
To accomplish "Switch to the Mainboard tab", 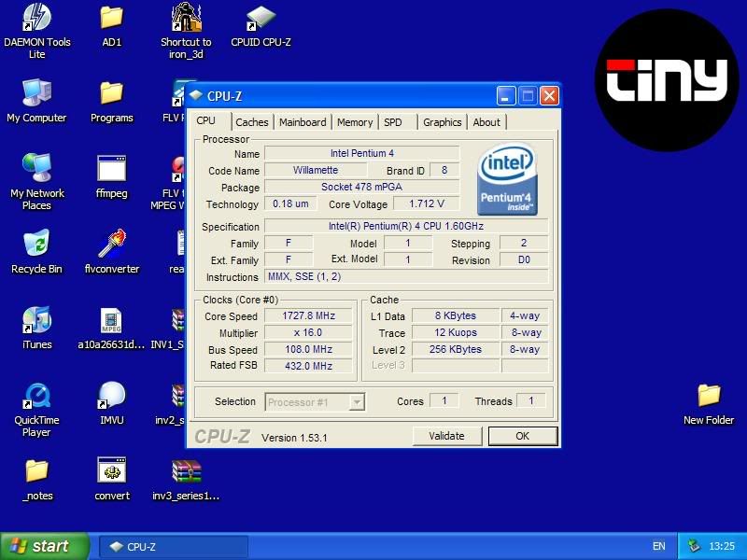I will click(303, 122).
